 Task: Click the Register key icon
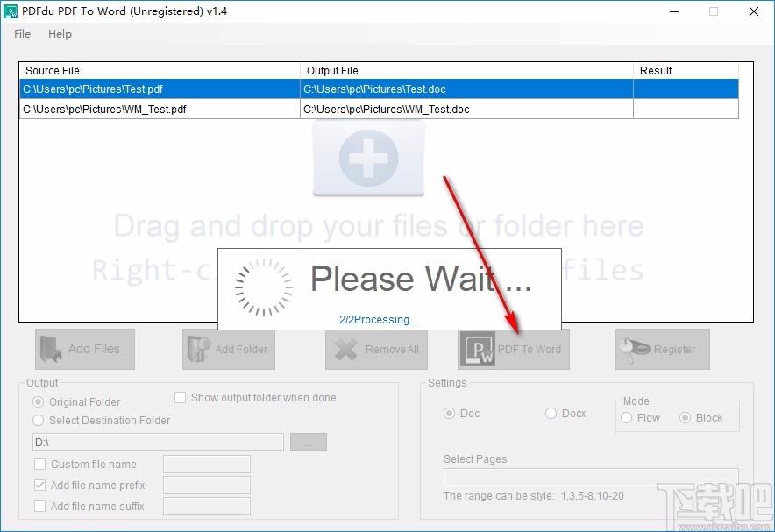pos(635,349)
